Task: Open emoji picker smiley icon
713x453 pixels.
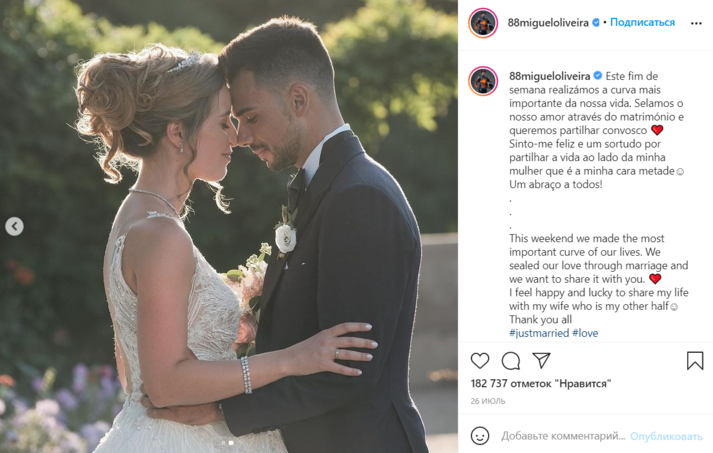Action: (480, 436)
